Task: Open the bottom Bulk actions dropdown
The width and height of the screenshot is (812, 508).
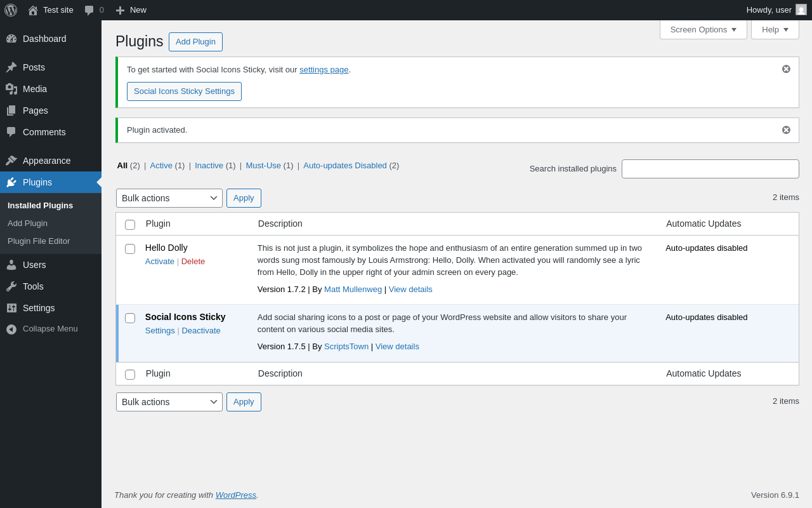Action: pos(169,402)
